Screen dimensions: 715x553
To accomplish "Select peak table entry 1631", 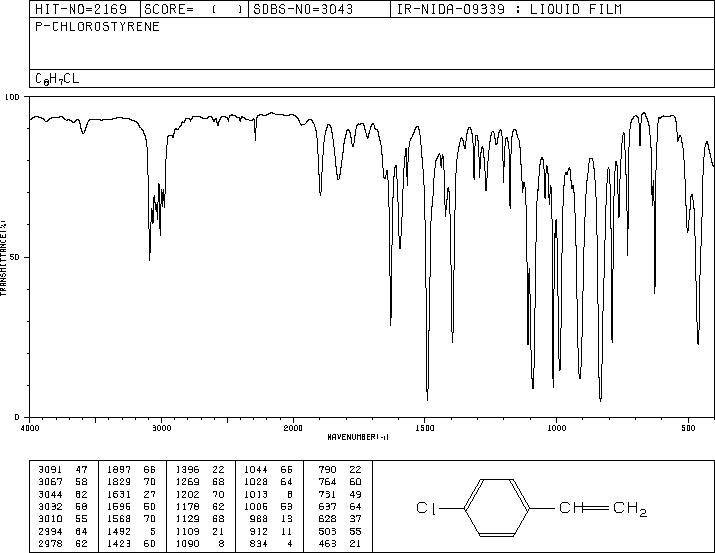I will tap(119, 494).
